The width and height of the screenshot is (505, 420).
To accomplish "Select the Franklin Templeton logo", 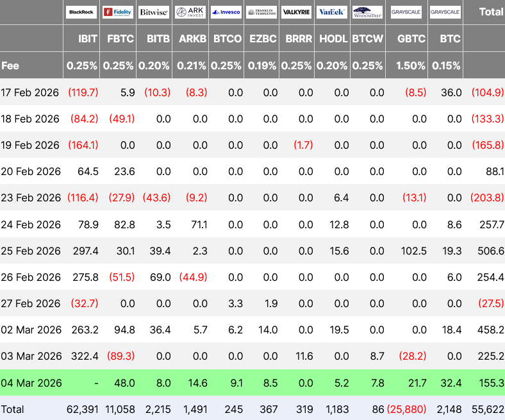I will [x=262, y=12].
